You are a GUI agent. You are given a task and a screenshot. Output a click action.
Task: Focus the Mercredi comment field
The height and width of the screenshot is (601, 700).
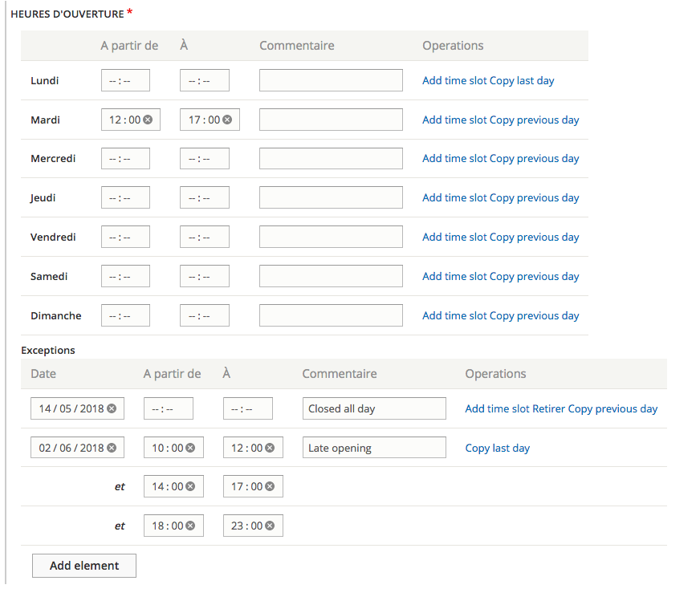click(x=331, y=158)
